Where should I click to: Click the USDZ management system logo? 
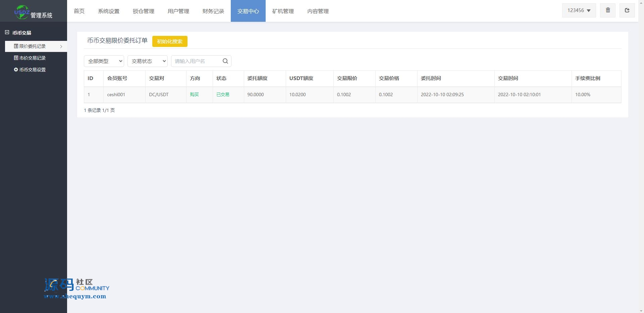[x=34, y=12]
